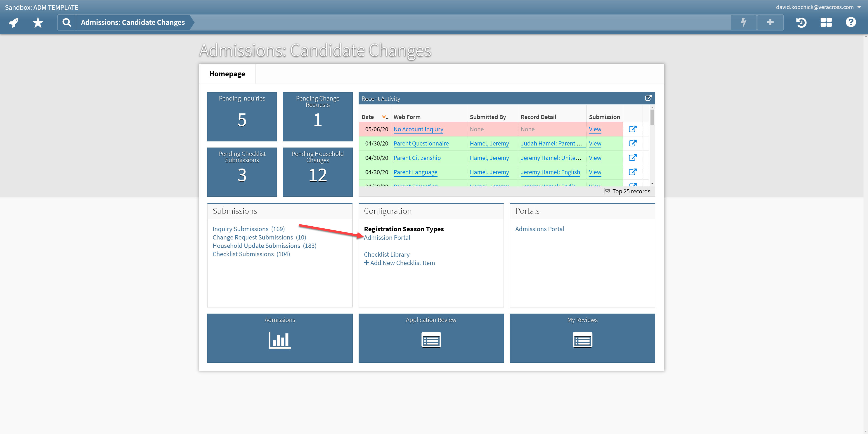Open history via the clock-arrow icon

[x=801, y=22]
